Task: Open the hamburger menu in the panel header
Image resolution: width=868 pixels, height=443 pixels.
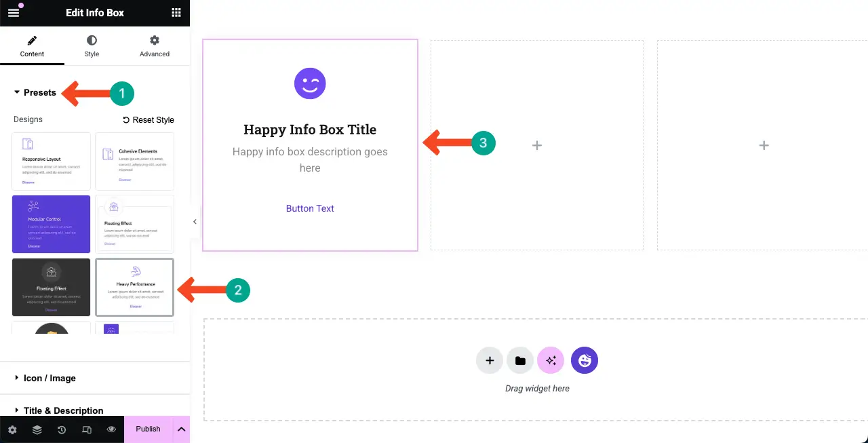Action: point(14,12)
